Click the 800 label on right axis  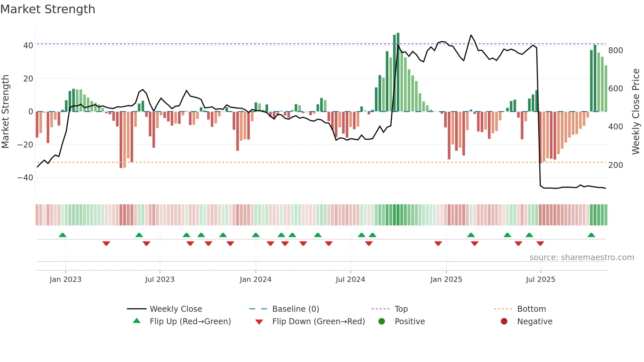click(615, 51)
